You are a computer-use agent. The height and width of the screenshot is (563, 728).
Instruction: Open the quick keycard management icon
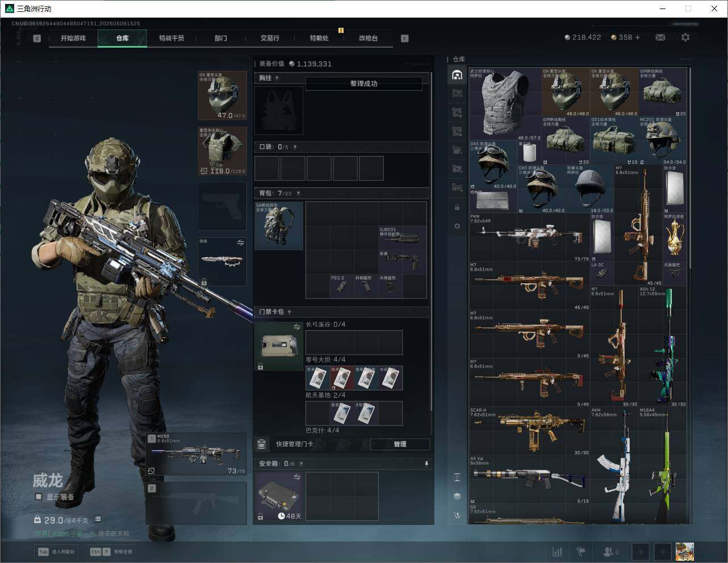[262, 444]
